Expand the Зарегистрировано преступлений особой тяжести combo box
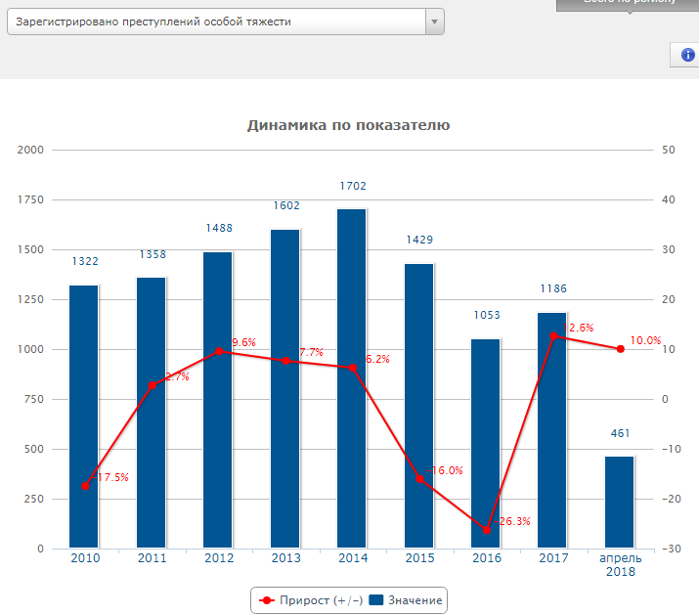The image size is (699, 616). coord(217,22)
